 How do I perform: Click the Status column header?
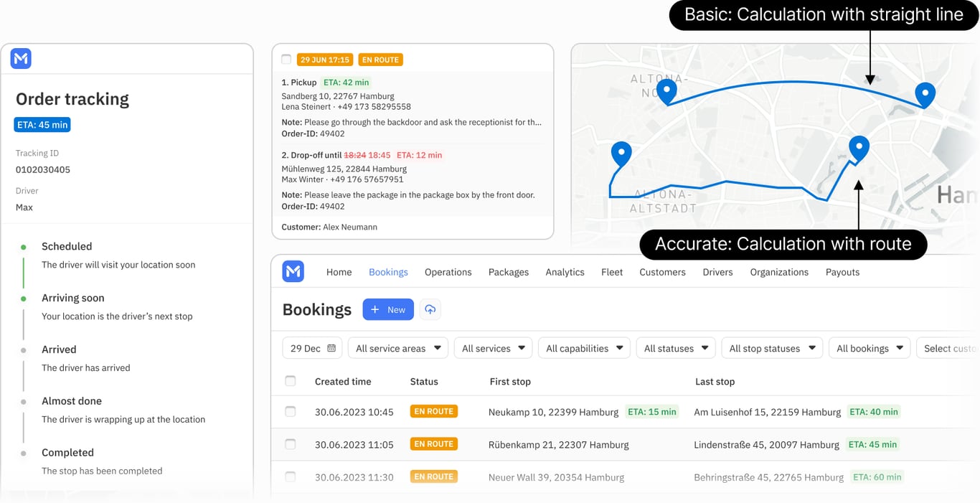click(424, 382)
